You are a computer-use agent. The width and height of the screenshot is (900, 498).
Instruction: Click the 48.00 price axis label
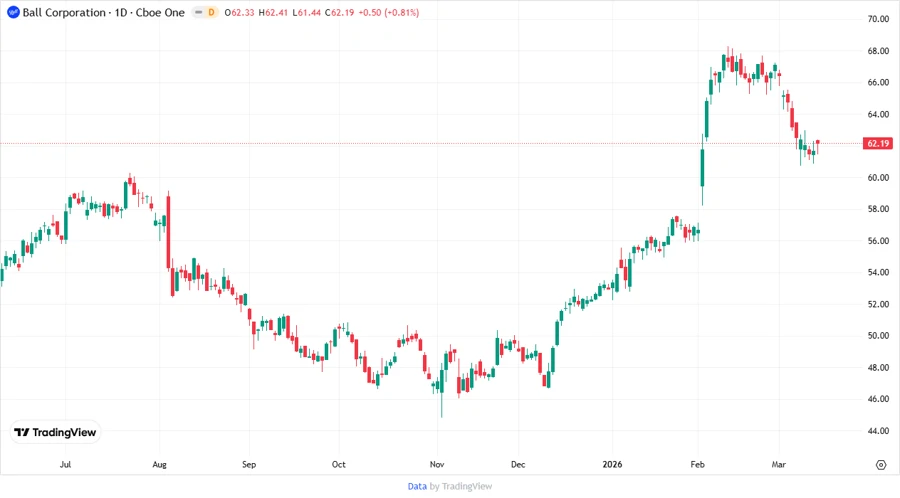[x=878, y=368]
